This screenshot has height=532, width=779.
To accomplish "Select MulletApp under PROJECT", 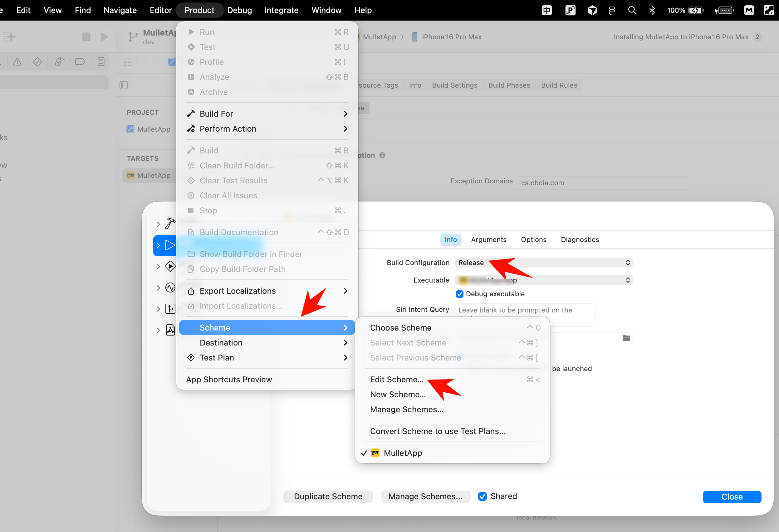I will tap(149, 129).
